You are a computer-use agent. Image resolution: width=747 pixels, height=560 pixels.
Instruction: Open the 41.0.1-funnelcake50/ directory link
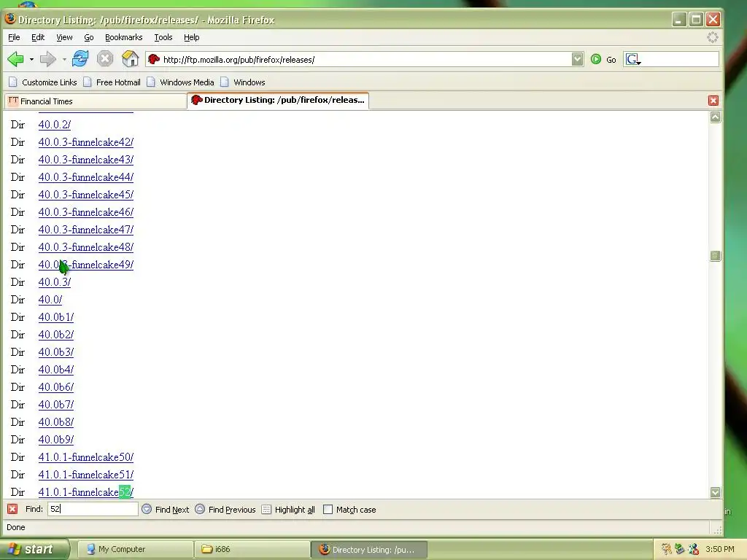pyautogui.click(x=86, y=457)
